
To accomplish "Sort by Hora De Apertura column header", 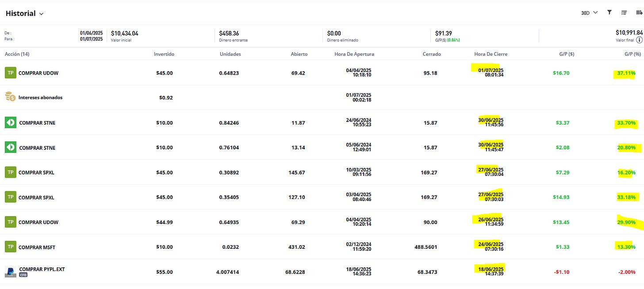I will point(354,54).
